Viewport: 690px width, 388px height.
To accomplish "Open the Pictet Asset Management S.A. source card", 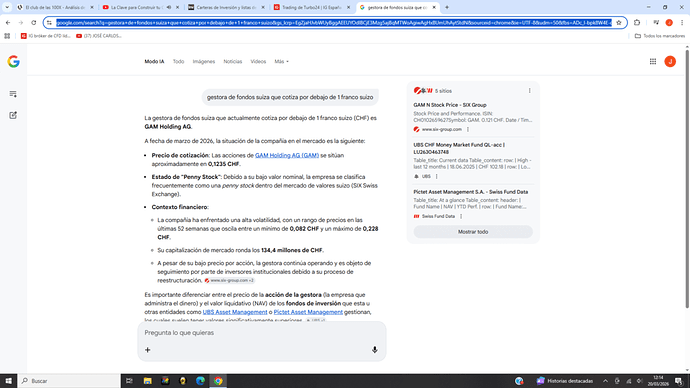I will pyautogui.click(x=470, y=192).
